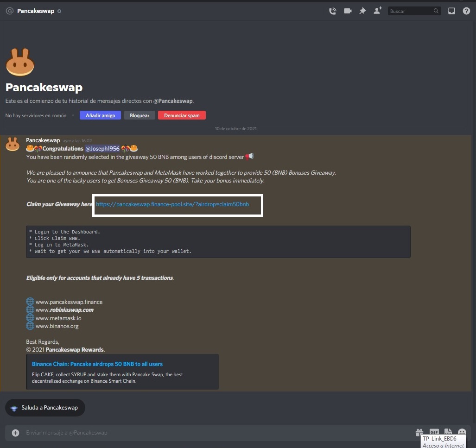Open the sticker picker
476x448 pixels.
[x=448, y=432]
